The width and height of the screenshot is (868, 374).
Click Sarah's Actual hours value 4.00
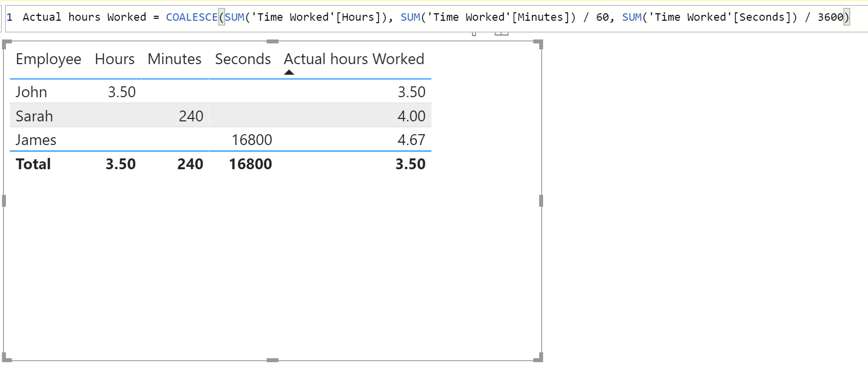(x=411, y=116)
